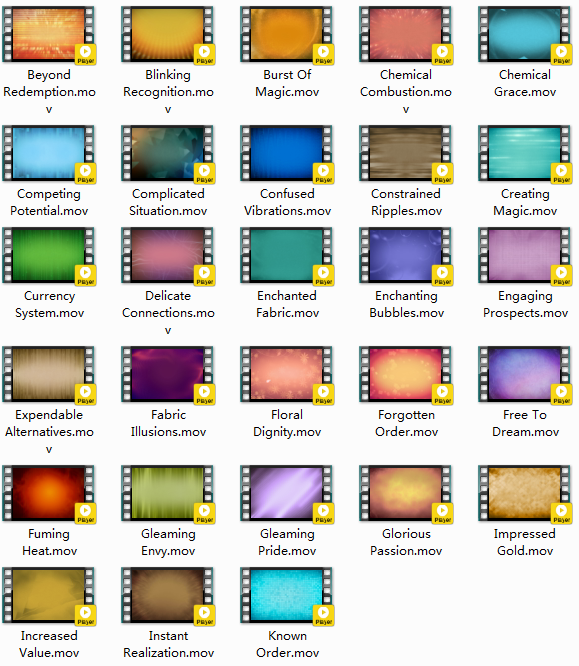Choose the Fuming Heat.mov file icon
579x666 pixels.
point(49,494)
